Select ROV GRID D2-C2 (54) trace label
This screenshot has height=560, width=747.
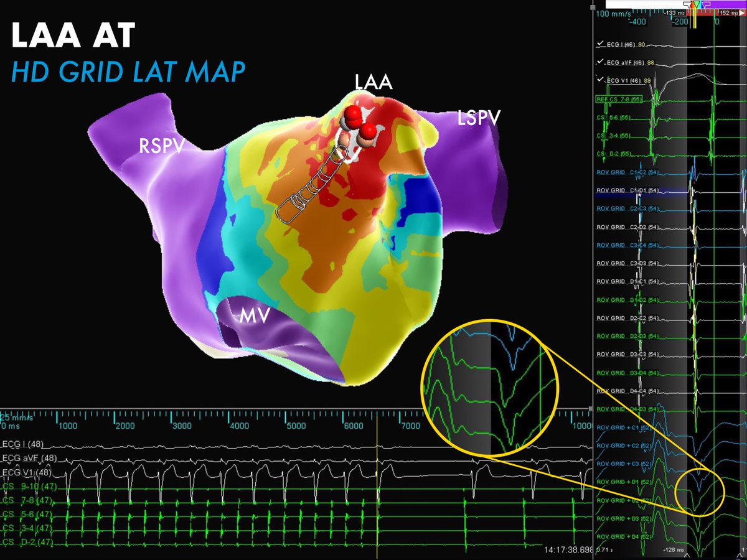[627, 318]
